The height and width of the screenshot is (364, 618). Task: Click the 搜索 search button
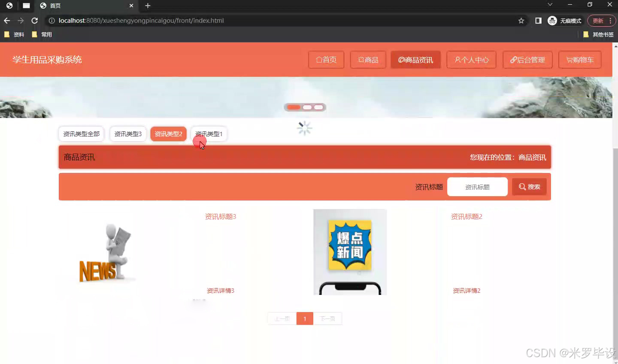(x=529, y=187)
